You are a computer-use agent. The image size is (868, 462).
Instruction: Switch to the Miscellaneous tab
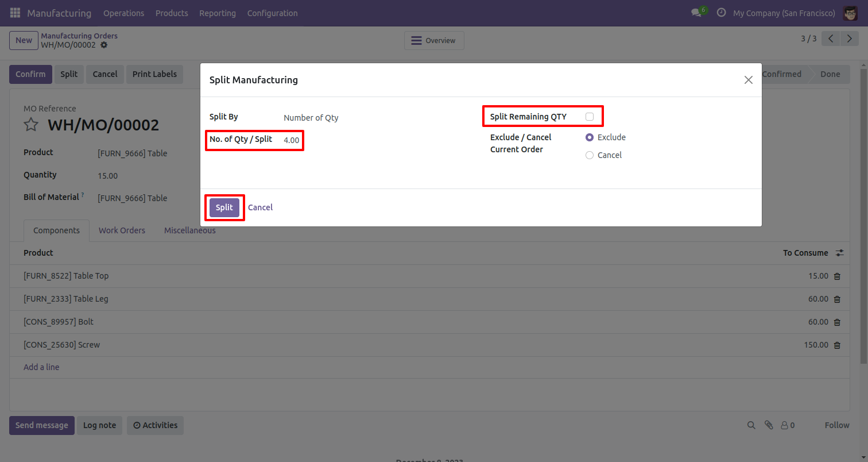190,230
